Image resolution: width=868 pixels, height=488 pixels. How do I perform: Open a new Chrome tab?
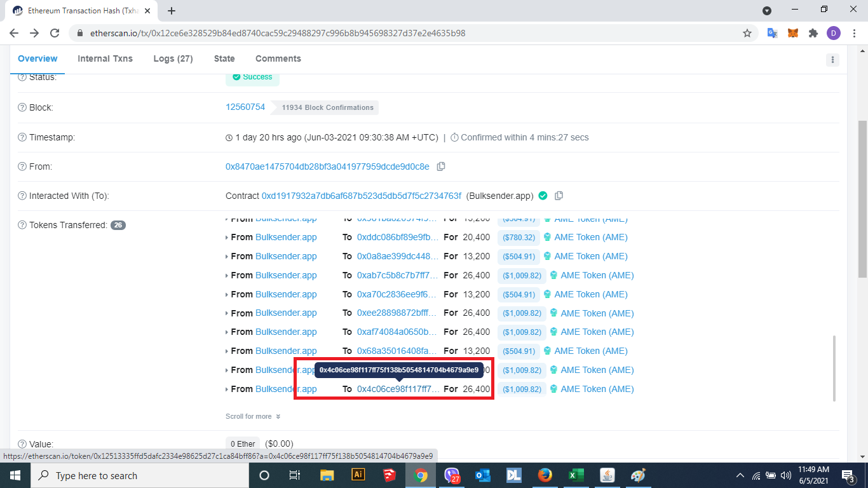172,11
